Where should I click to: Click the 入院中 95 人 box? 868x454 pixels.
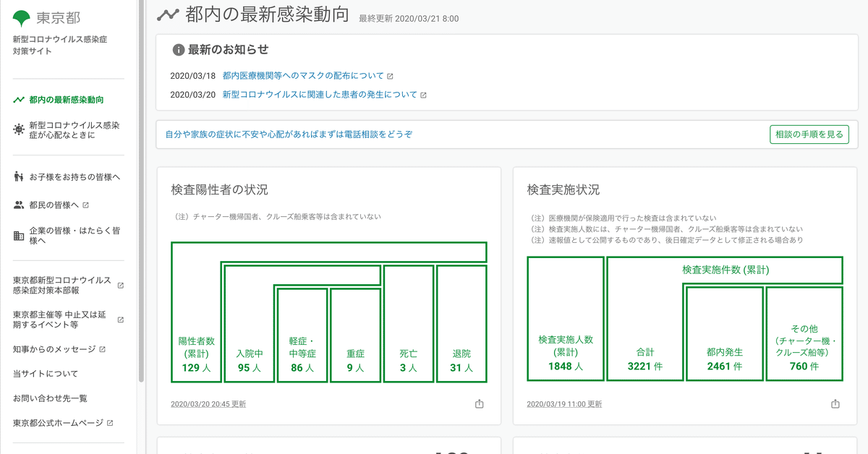click(x=249, y=323)
